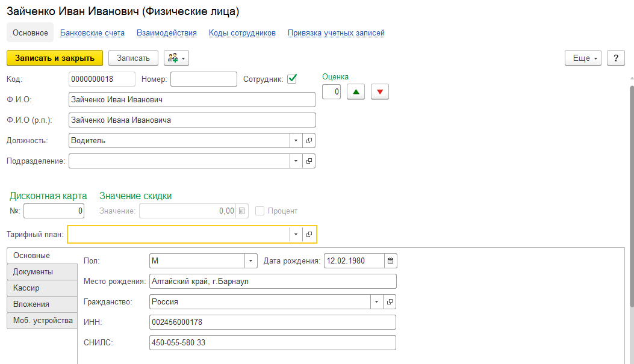Open the Дата рождения calendar picker
634x364 pixels.
(x=390, y=261)
